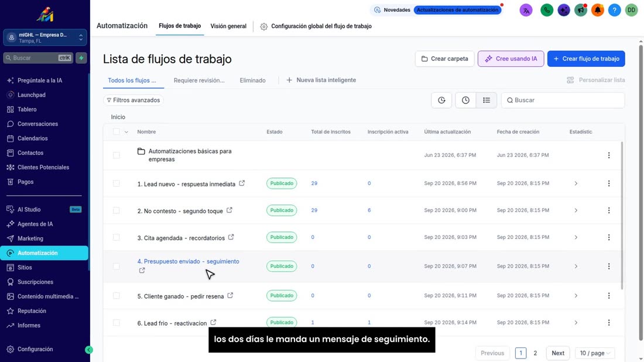Open three-dot menu for Cliente ganado row

click(x=609, y=296)
